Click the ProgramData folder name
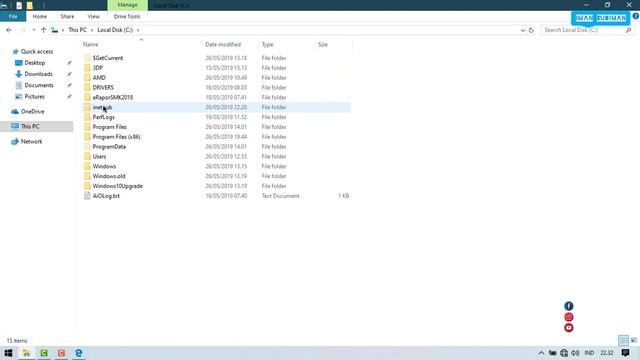Viewport: 640px width, 360px height. [x=109, y=147]
